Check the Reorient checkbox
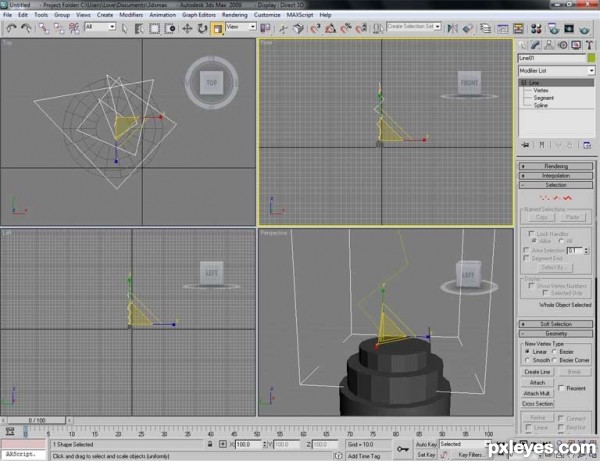600x461 pixels. pos(561,388)
